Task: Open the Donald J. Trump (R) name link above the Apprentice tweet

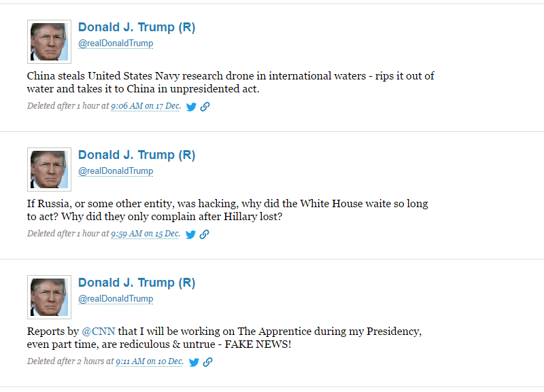Action: click(137, 283)
